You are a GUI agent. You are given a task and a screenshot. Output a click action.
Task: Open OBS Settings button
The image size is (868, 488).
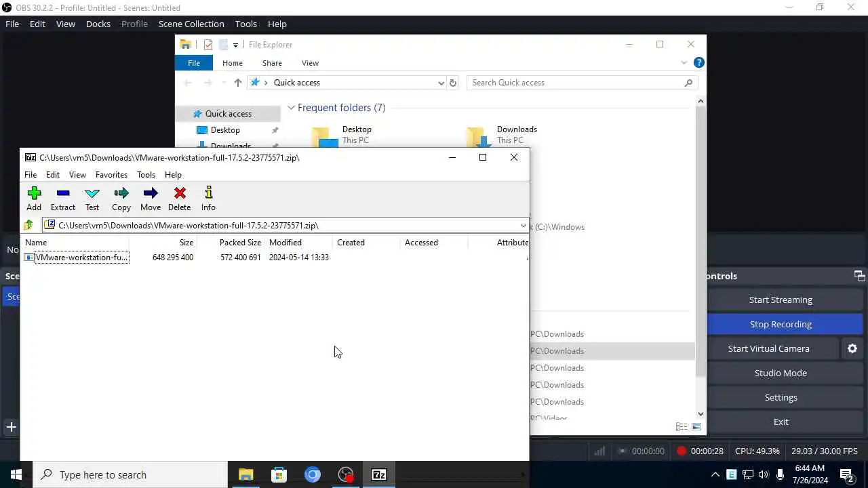tap(781, 397)
